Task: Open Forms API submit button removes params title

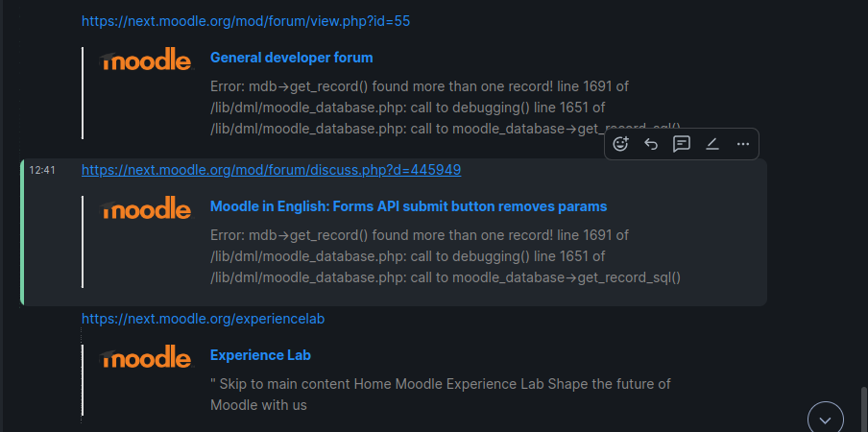Action: 408,206
